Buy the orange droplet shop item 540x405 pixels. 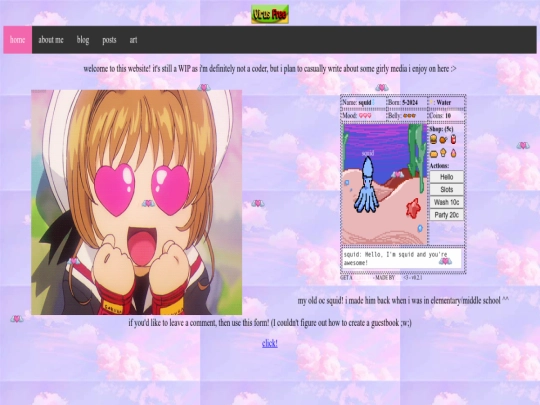tap(453, 153)
